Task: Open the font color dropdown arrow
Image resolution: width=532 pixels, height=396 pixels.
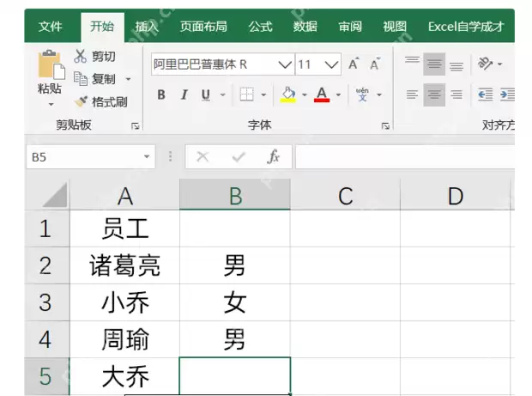Action: point(338,94)
